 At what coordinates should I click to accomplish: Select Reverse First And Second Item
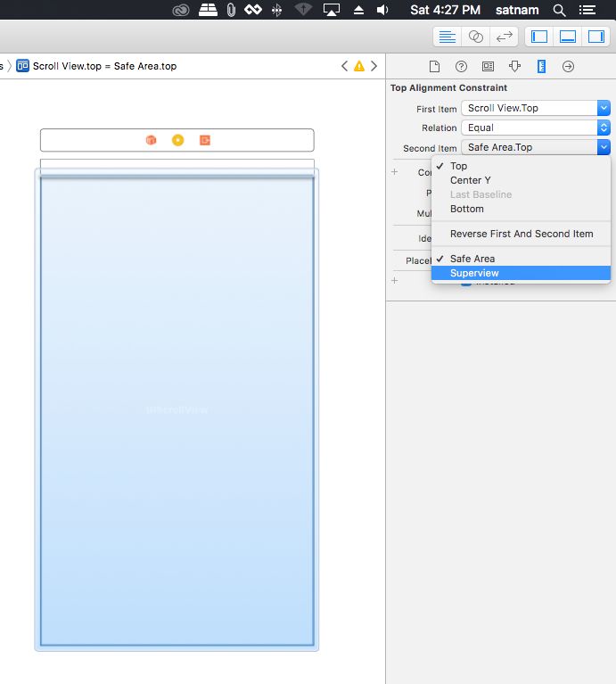coord(521,234)
